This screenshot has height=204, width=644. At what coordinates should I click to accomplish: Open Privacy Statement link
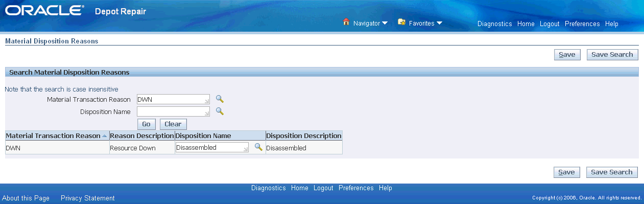[88, 198]
